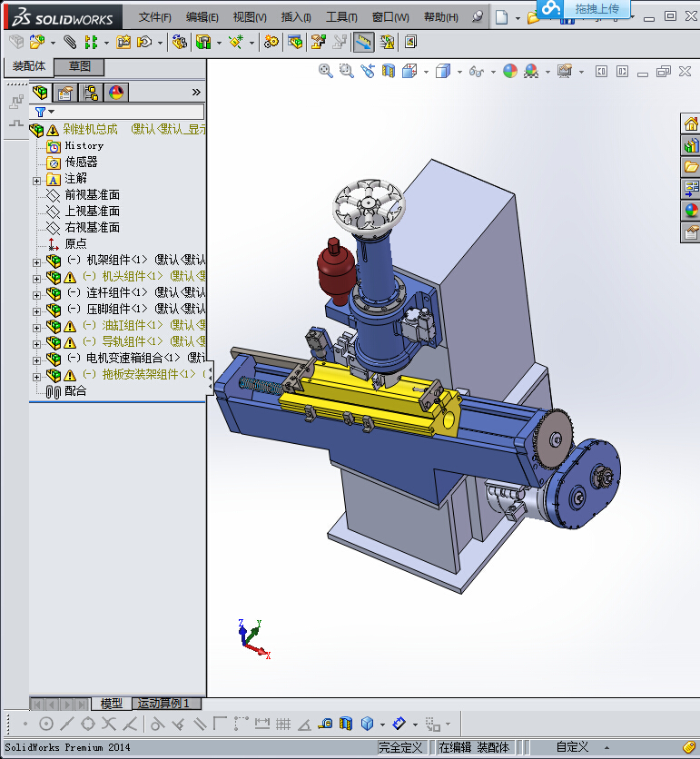The width and height of the screenshot is (700, 759).
Task: Click the View Orientation cube icon
Action: (x=409, y=71)
